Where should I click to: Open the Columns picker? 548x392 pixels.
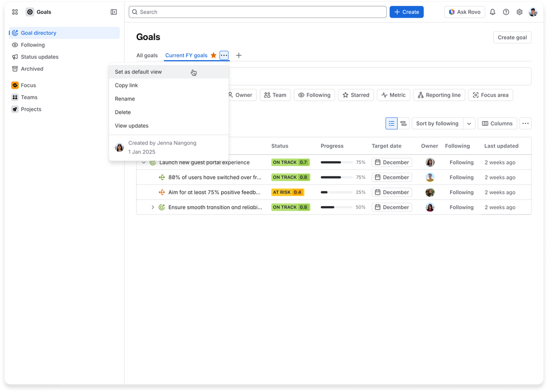click(497, 123)
